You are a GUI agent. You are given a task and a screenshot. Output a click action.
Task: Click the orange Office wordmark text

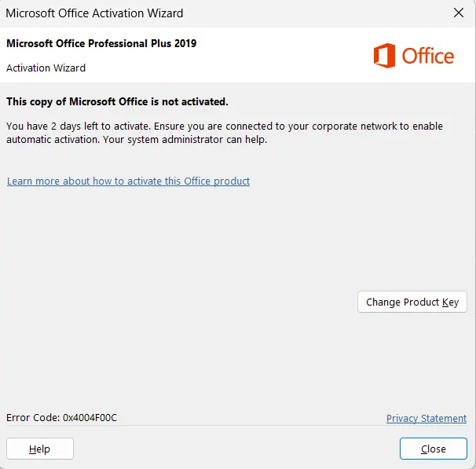tap(428, 56)
